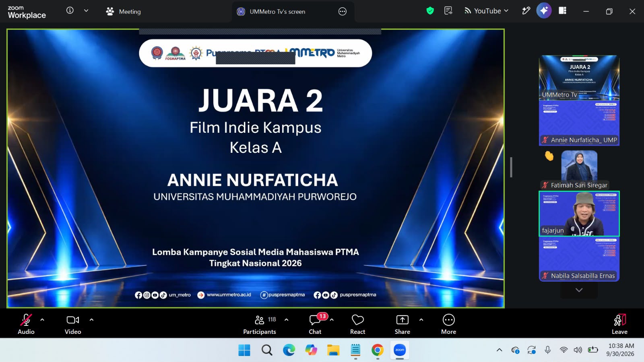Viewport: 644px width, 362px height.
Task: Unmute the Audio microphone
Action: tap(26, 324)
